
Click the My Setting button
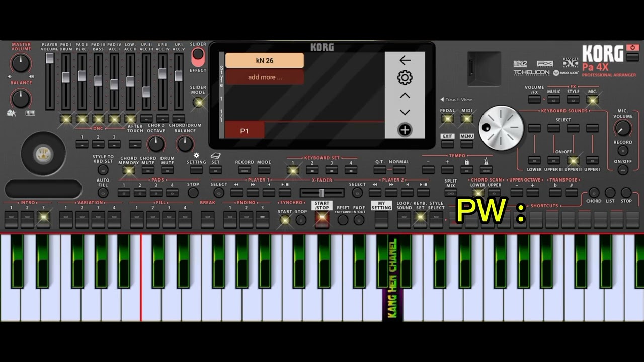(x=381, y=219)
